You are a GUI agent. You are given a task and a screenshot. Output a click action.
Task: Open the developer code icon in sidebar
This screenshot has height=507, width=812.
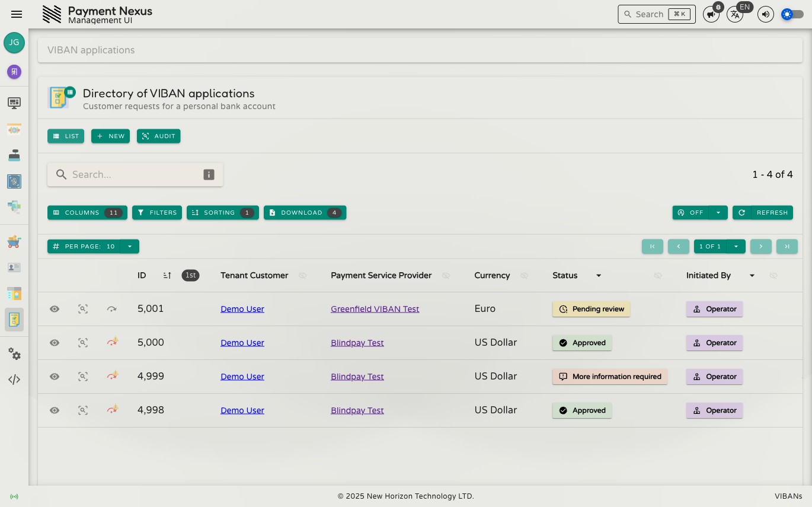click(x=14, y=380)
